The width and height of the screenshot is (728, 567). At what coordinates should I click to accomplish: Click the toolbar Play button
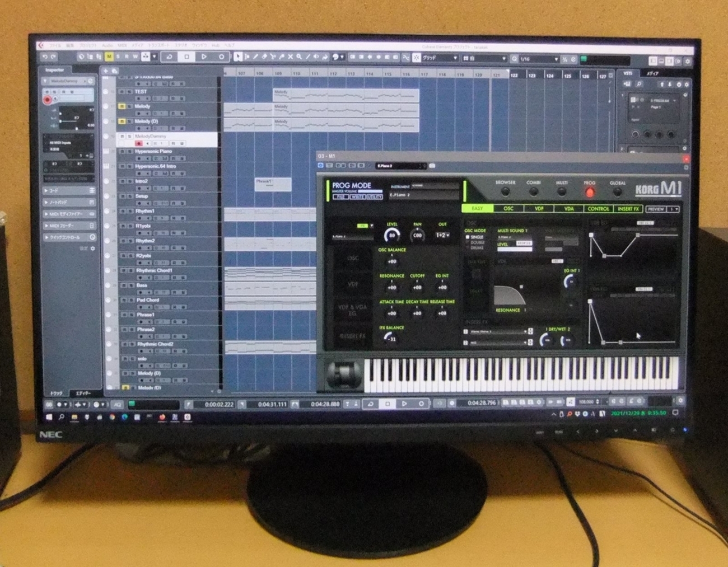click(x=204, y=57)
